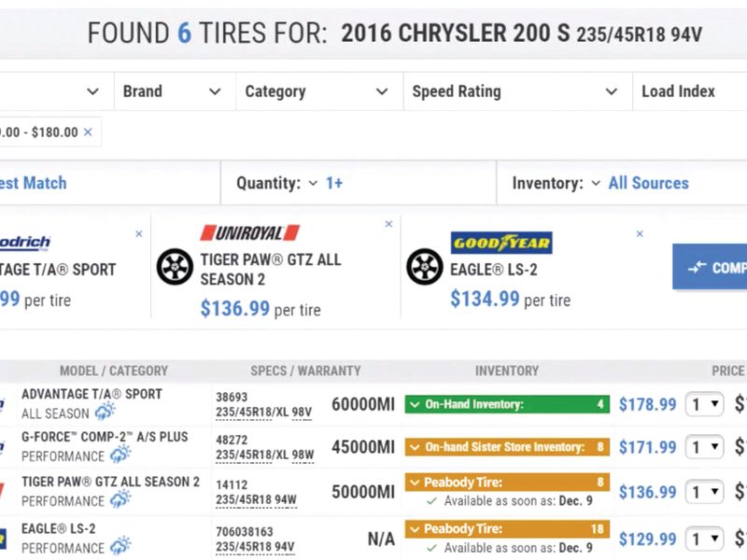Expand Peabody Tire inventory with 8 units
747x560 pixels.
pyautogui.click(x=507, y=483)
